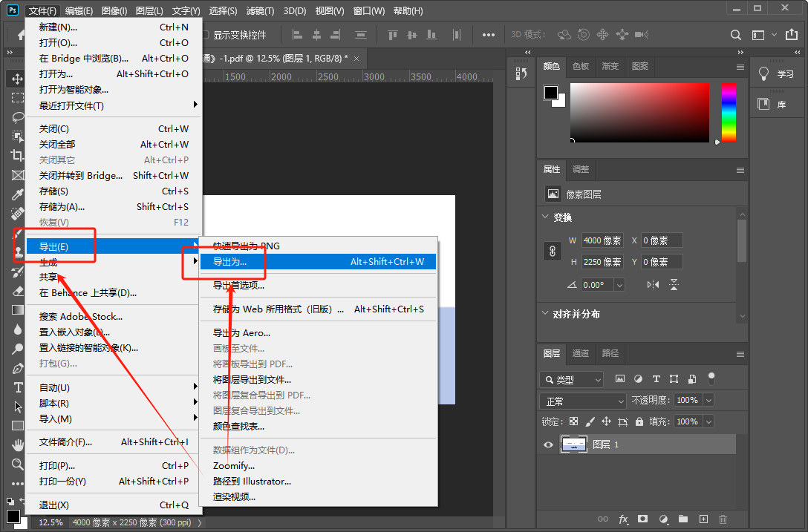Open workspace switcher dropdown arrow
This screenshot has height=532, width=808.
pos(774,35)
